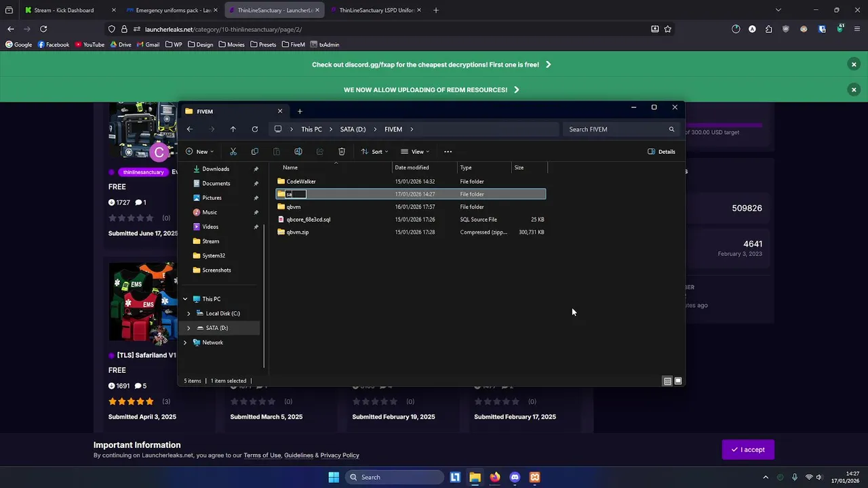Click the Refresh button in File Explorer
The width and height of the screenshot is (868, 488).
254,129
